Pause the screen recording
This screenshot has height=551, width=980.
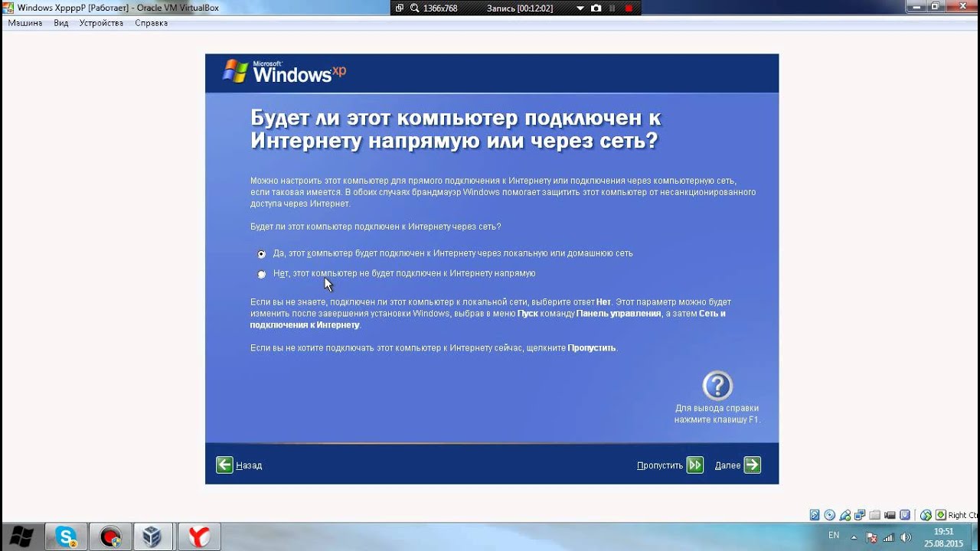point(612,8)
